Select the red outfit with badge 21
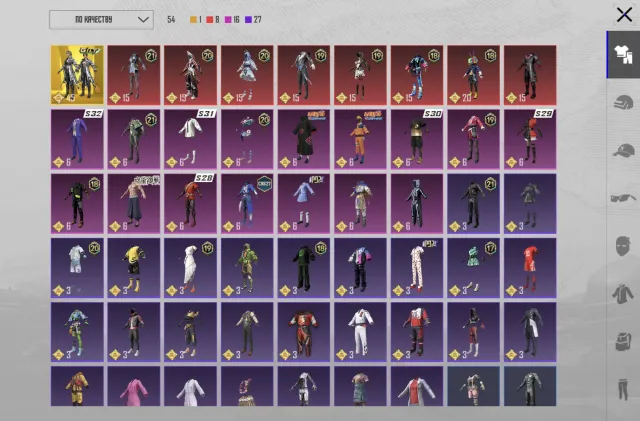The width and height of the screenshot is (640, 421). point(134,75)
